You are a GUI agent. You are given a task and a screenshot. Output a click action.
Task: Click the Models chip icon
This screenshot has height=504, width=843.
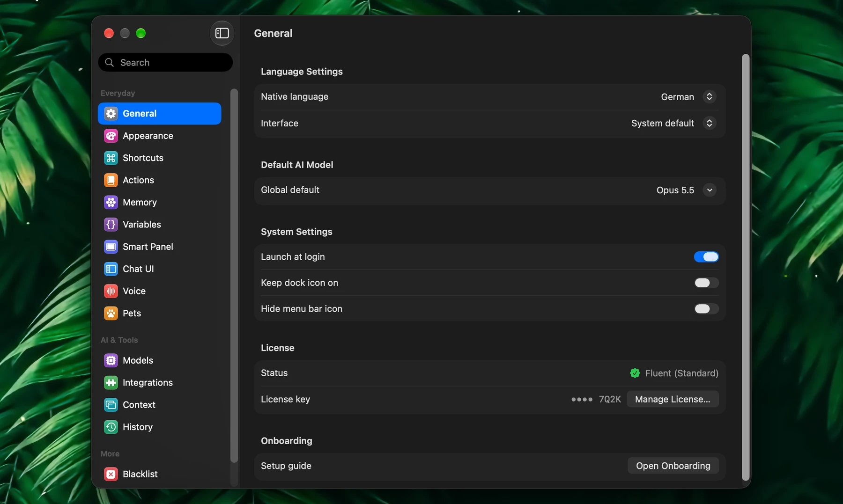tap(111, 360)
